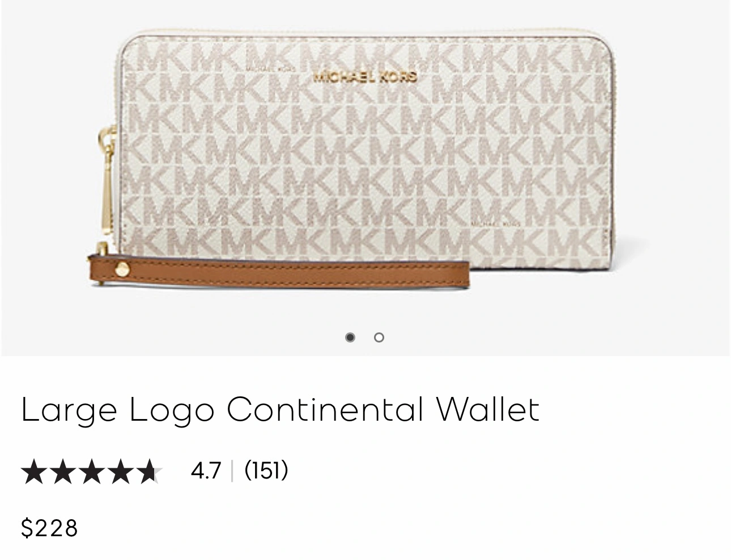Click the fourth rating star
Image resolution: width=731 pixels, height=560 pixels.
coord(121,472)
